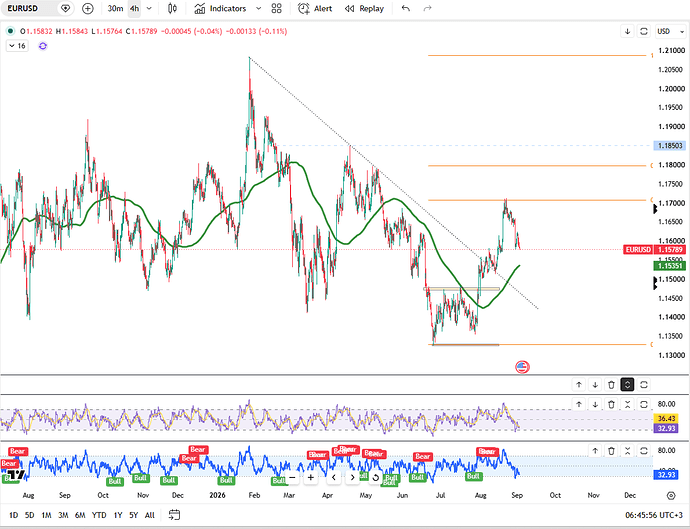Start bar Replay mode

click(364, 8)
